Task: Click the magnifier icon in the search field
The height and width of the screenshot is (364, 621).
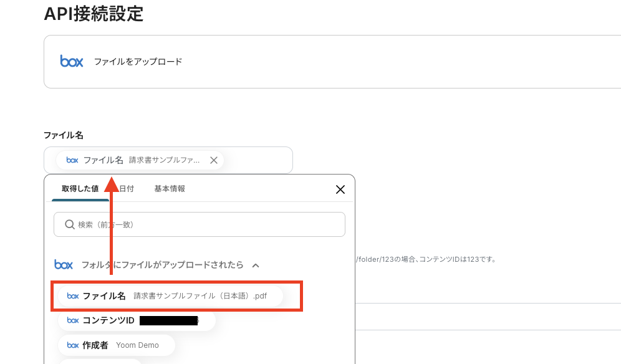Action: click(x=70, y=224)
